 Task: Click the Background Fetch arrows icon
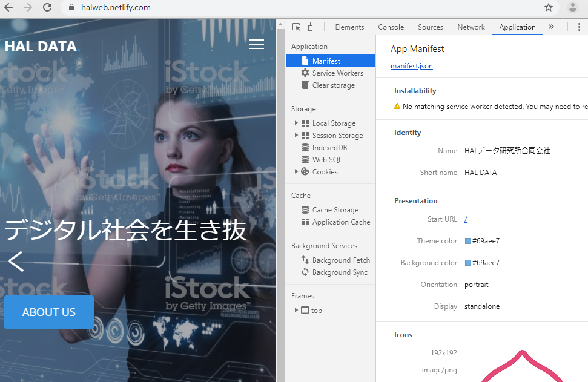305,260
